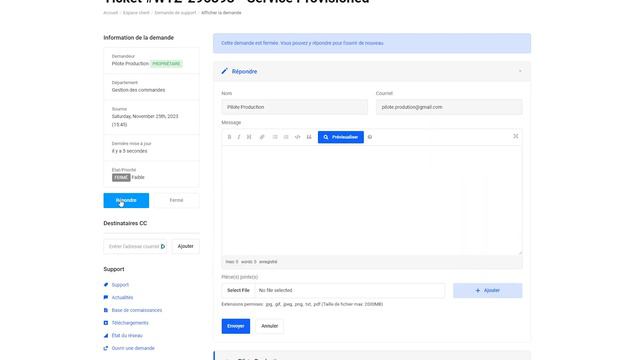Insert an ordered list in the editor

[x=286, y=137]
